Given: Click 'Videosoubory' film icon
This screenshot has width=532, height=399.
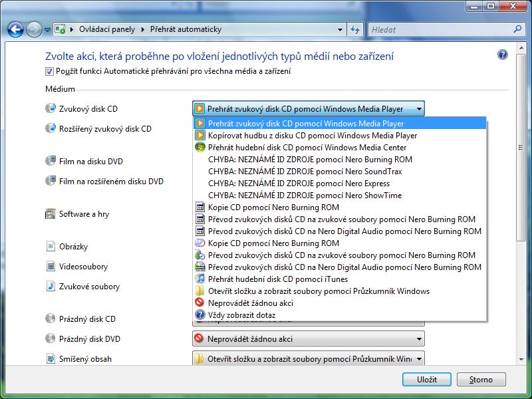Looking at the screenshot, I should [x=51, y=266].
